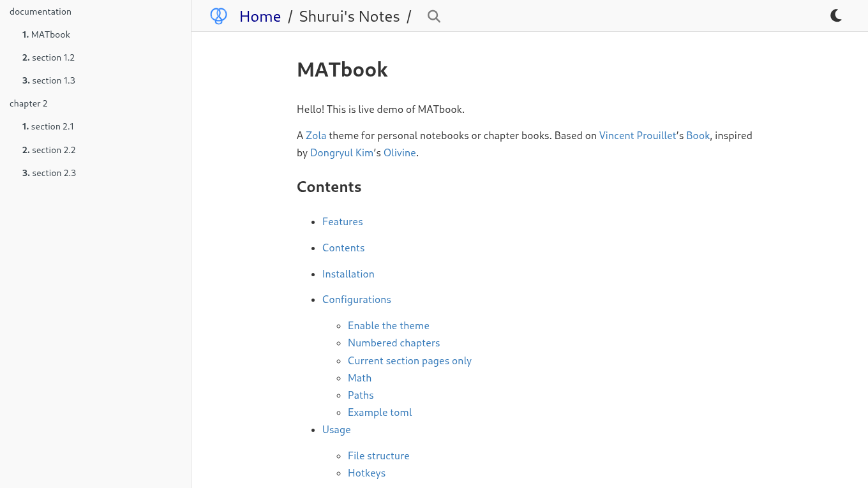868x488 pixels.
Task: Open section 1.2 from the sidebar
Action: 54,57
